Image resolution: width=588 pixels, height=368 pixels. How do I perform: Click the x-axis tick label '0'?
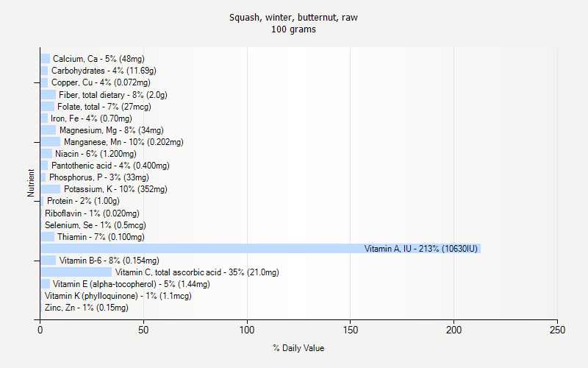click(40, 330)
